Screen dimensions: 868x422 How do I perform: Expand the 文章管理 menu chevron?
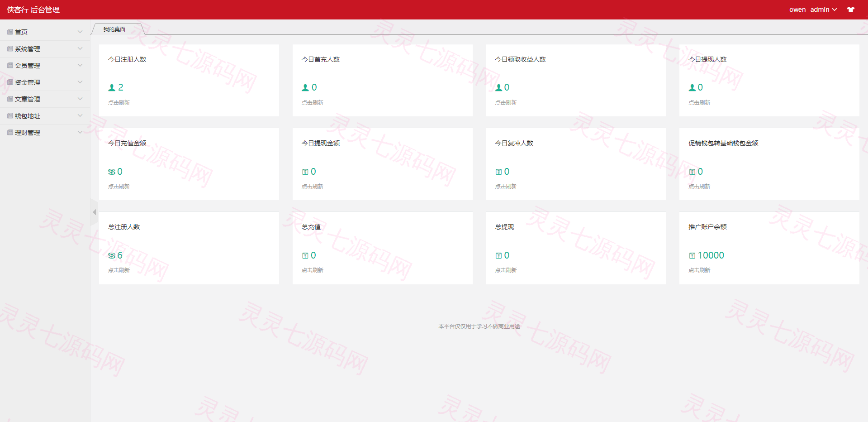tap(80, 99)
